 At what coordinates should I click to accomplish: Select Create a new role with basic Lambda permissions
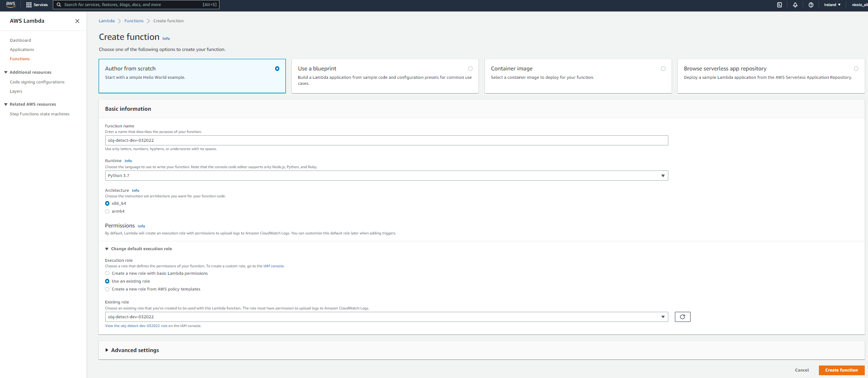pyautogui.click(x=107, y=273)
